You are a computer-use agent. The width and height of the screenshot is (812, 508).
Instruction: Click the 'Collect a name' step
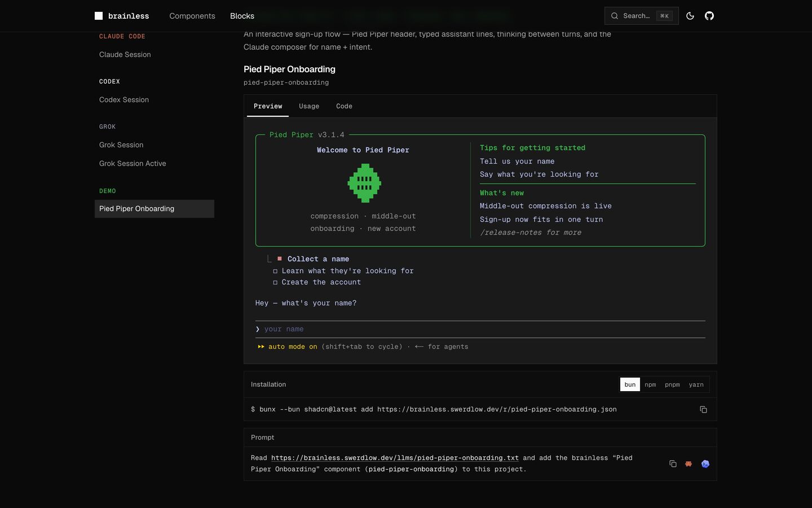318,259
